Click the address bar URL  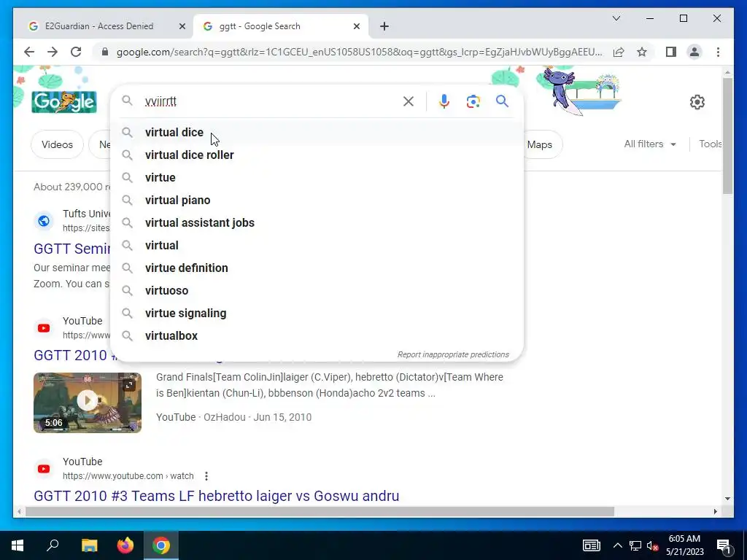359,52
